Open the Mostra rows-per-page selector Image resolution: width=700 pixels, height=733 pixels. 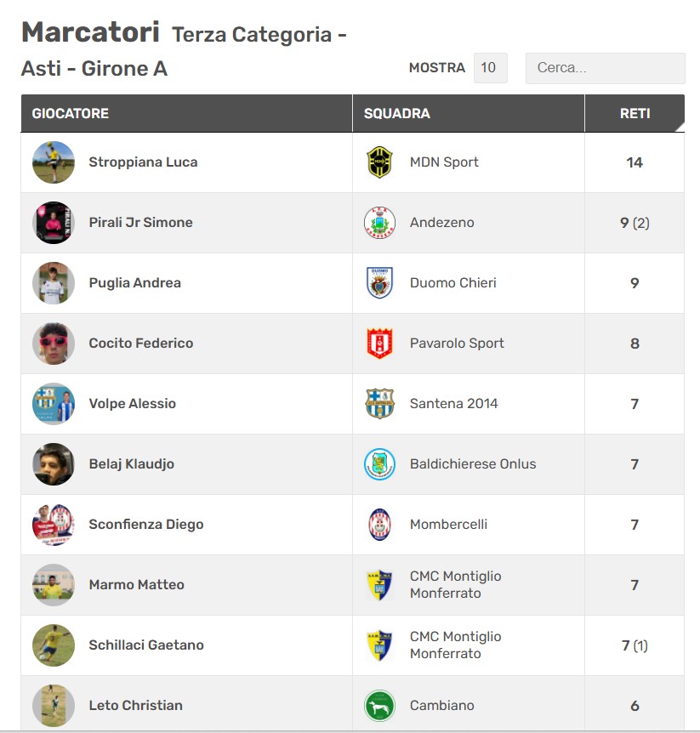(490, 68)
